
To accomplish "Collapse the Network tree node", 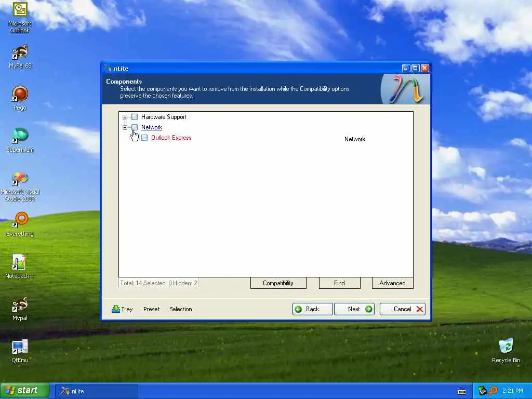I will [x=125, y=127].
